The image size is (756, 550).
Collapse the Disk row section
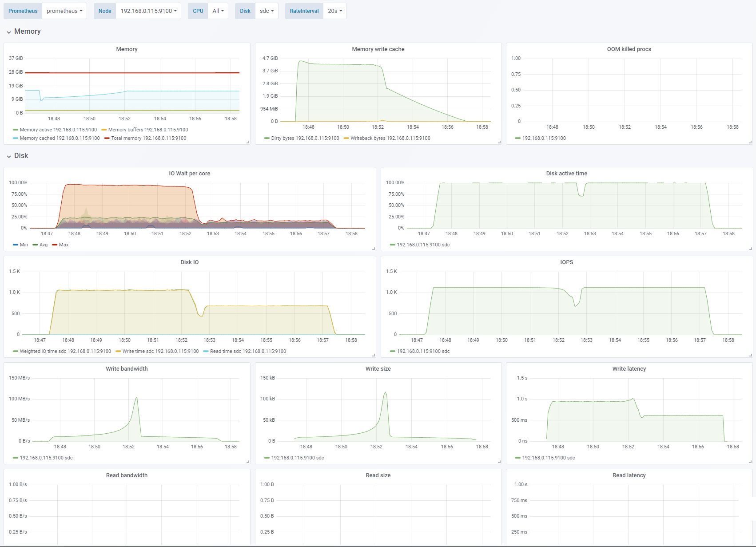click(x=17, y=156)
